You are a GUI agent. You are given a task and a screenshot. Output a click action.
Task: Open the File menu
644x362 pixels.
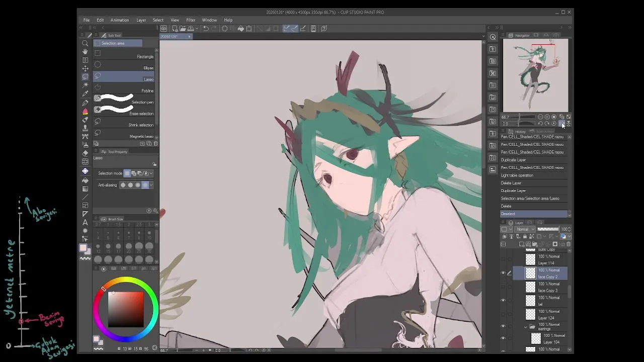tap(87, 20)
